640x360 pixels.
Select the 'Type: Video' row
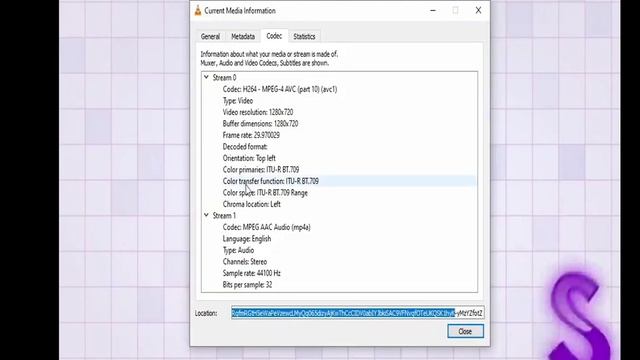(238, 100)
